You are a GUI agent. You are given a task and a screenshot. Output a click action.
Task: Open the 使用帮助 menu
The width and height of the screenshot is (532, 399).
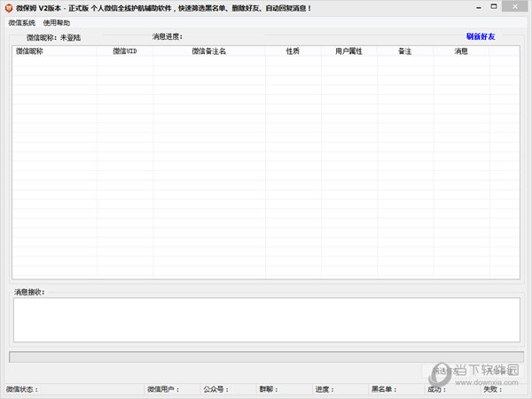click(x=57, y=23)
